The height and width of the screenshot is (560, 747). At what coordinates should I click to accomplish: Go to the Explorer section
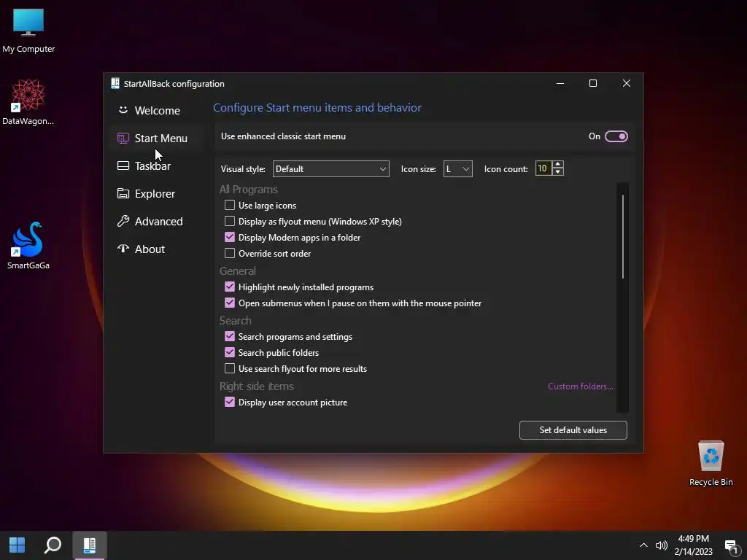(158, 194)
